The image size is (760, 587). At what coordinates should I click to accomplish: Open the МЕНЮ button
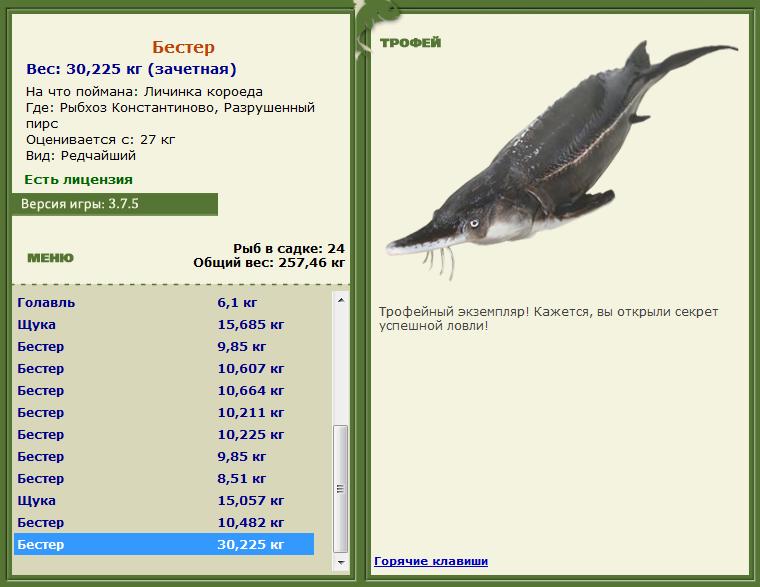point(50,257)
